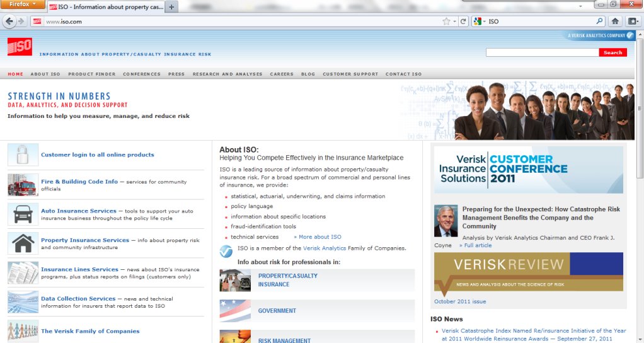Open the list all tabs dropdown

580,6
